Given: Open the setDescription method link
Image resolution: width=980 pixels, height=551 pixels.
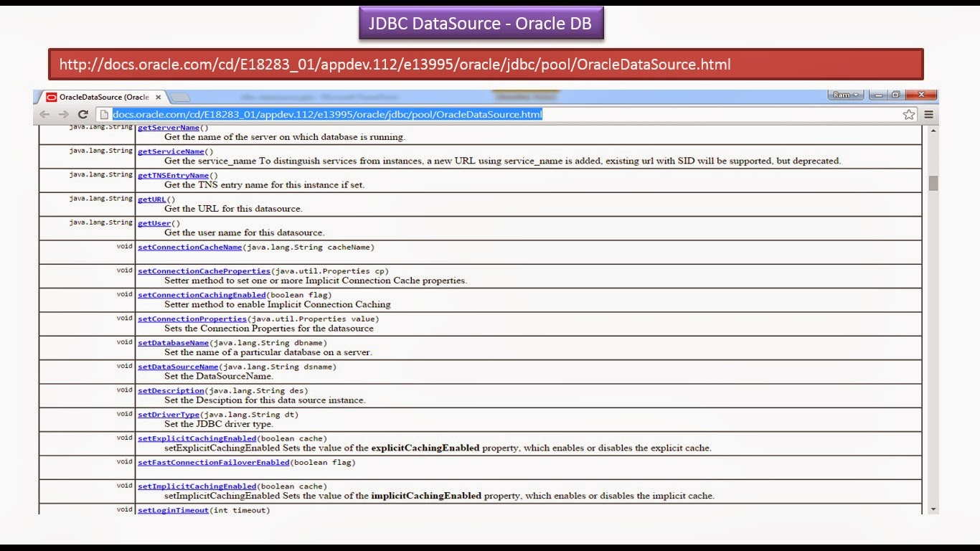Looking at the screenshot, I should [171, 391].
